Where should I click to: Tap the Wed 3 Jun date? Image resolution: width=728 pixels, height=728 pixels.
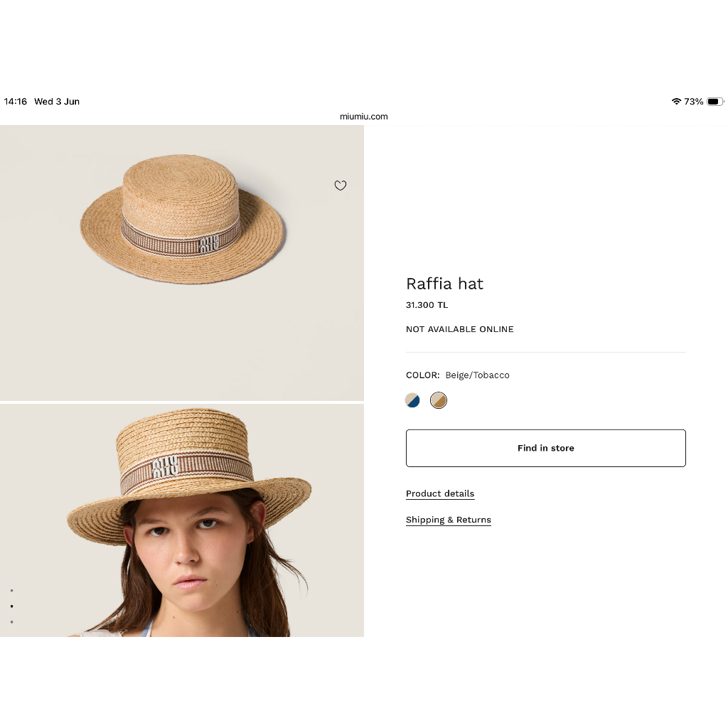tap(57, 102)
